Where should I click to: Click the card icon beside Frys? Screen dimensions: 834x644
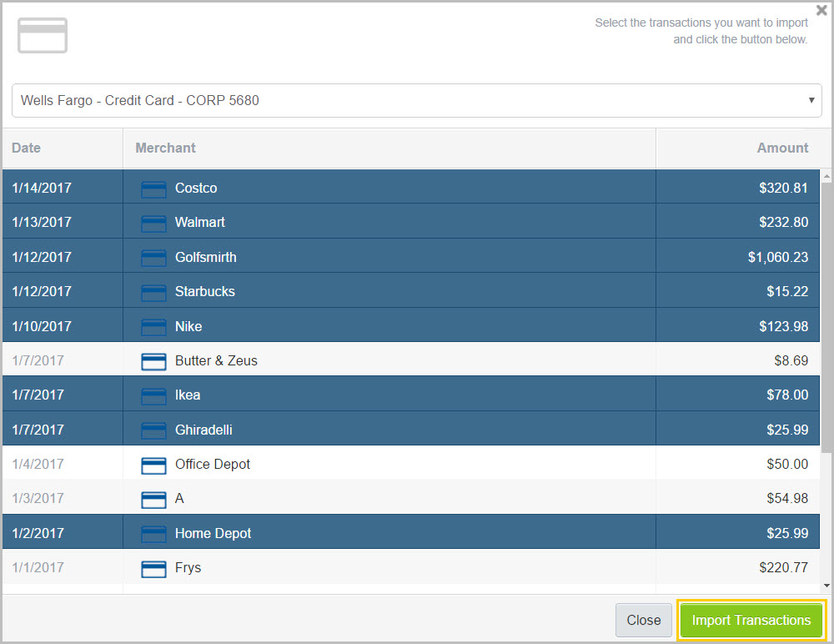153,568
